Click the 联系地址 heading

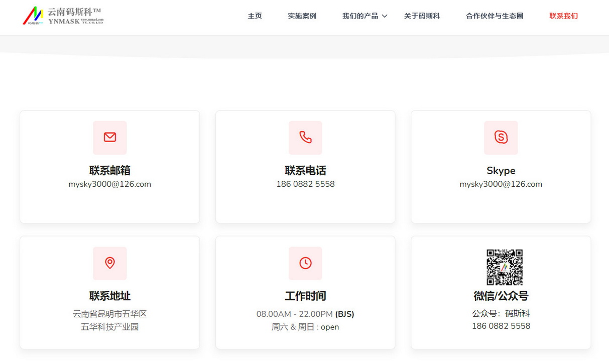point(110,296)
